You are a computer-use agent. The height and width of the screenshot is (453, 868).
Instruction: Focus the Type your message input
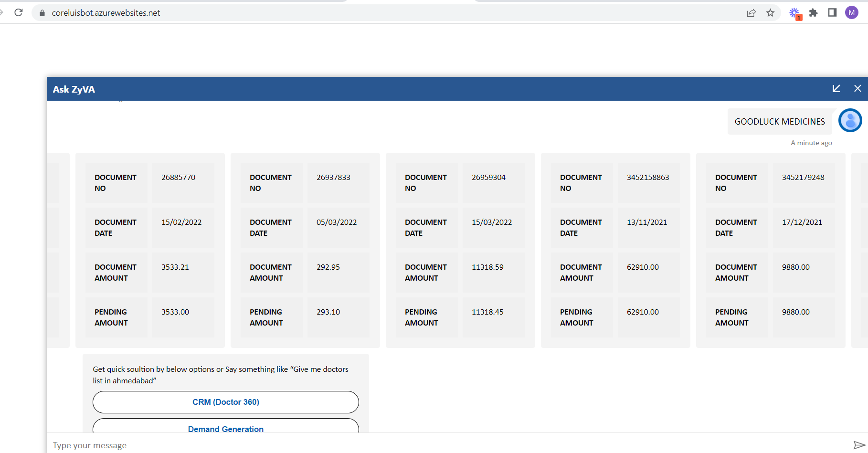click(x=430, y=445)
